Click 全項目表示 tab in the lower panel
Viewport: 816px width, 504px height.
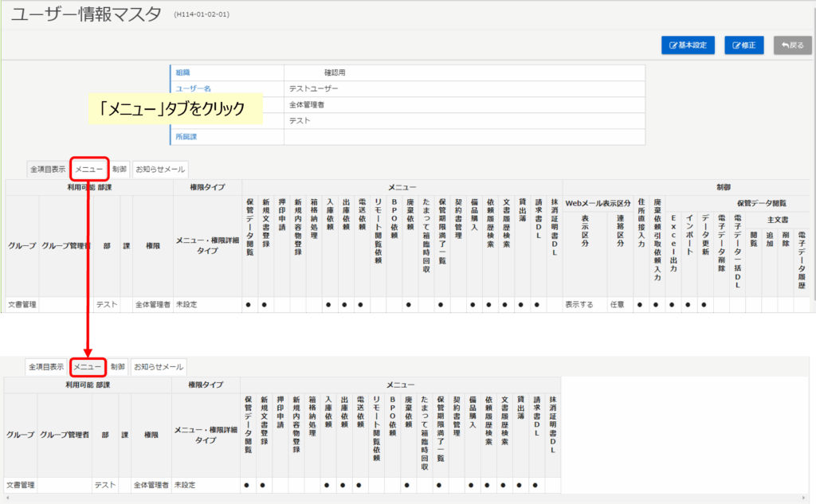point(46,367)
